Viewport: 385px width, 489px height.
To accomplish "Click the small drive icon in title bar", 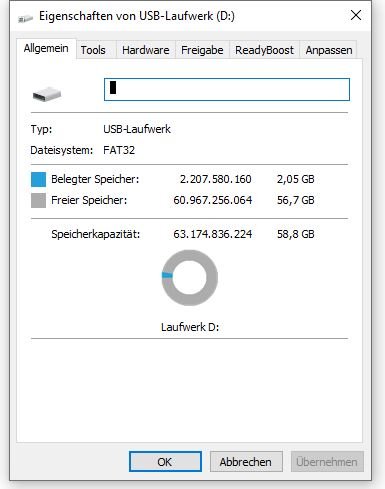I will pos(25,18).
